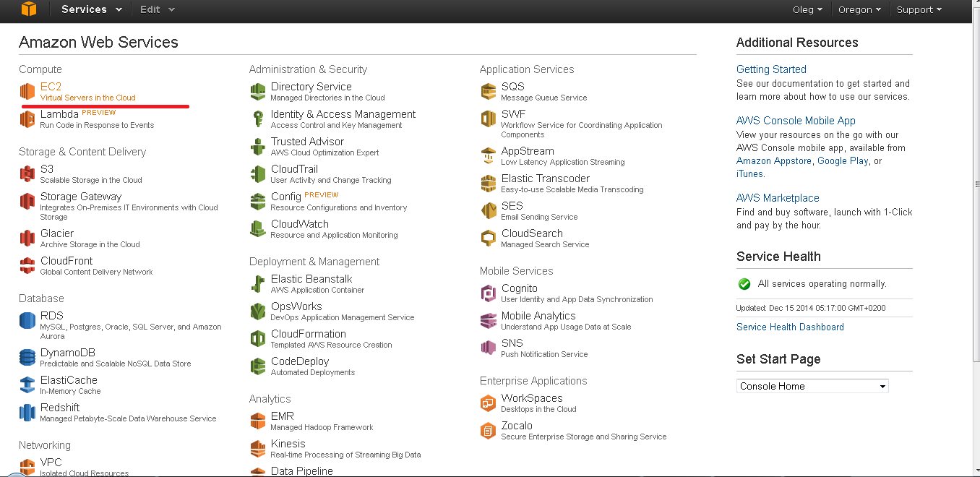The width and height of the screenshot is (980, 477).
Task: Click the WorkSpaces icon
Action: (488, 403)
